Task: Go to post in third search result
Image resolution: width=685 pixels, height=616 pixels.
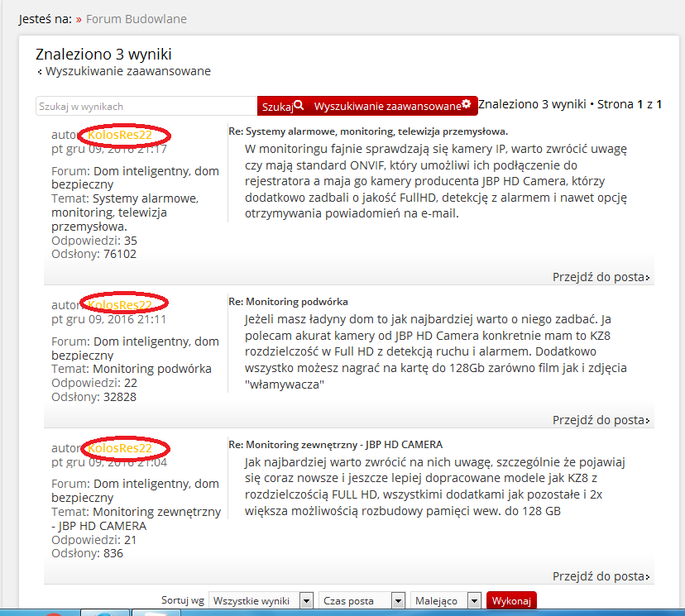Action: point(601,575)
